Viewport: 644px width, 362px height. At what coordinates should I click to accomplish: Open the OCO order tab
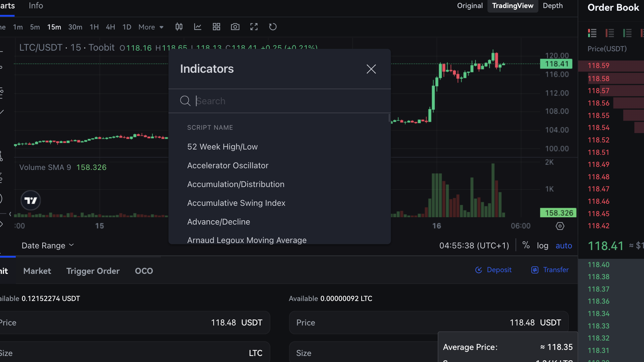144,271
